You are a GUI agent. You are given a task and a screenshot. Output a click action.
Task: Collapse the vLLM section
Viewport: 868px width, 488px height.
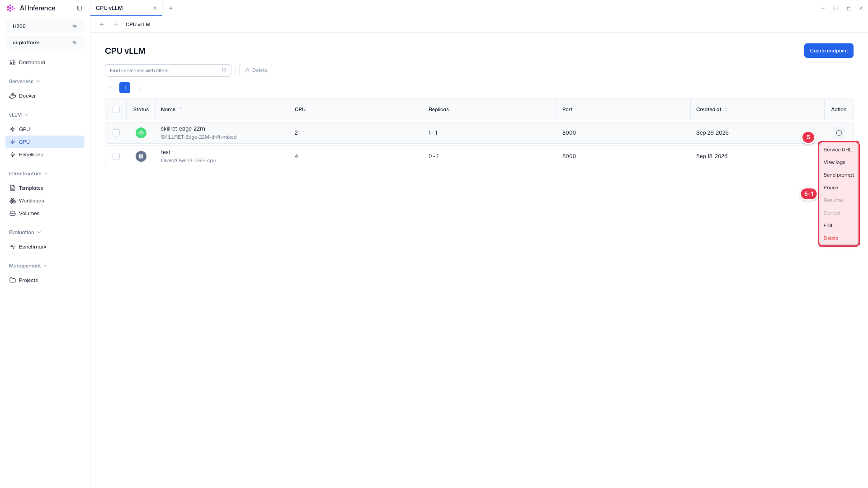point(19,115)
